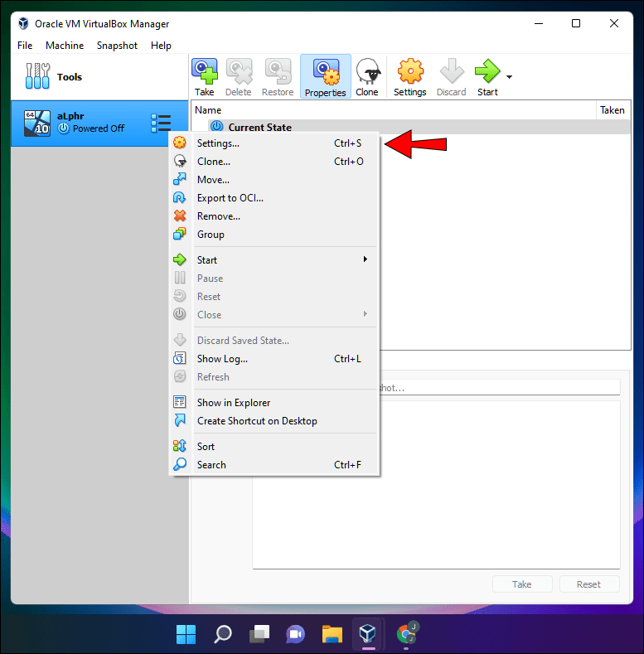Select the Current State snapshot row
This screenshot has height=654, width=644.
(x=411, y=127)
